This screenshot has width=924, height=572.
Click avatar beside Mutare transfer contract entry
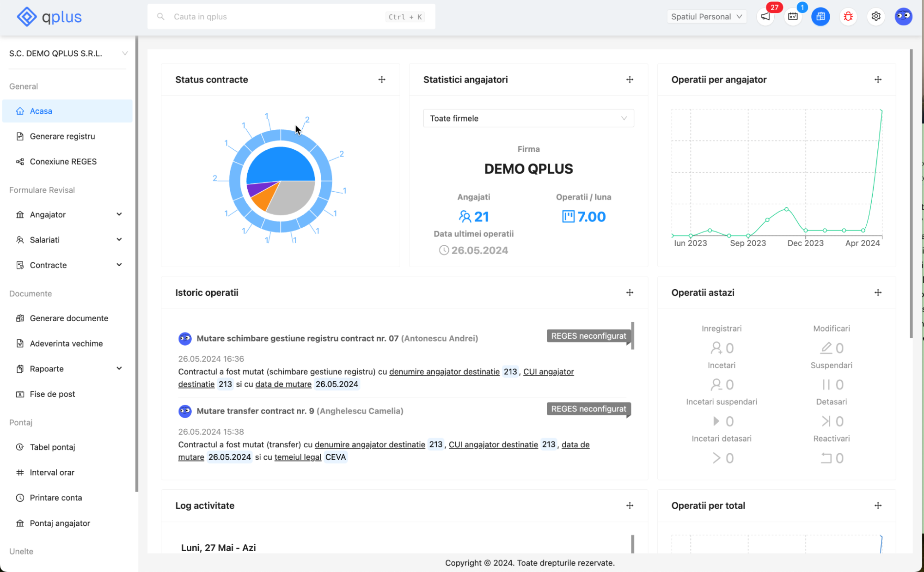185,411
